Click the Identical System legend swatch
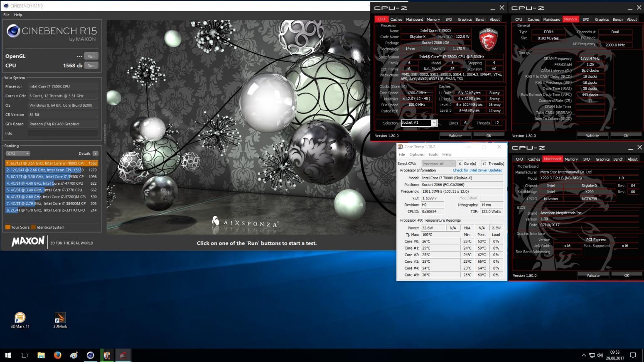 click(x=33, y=227)
